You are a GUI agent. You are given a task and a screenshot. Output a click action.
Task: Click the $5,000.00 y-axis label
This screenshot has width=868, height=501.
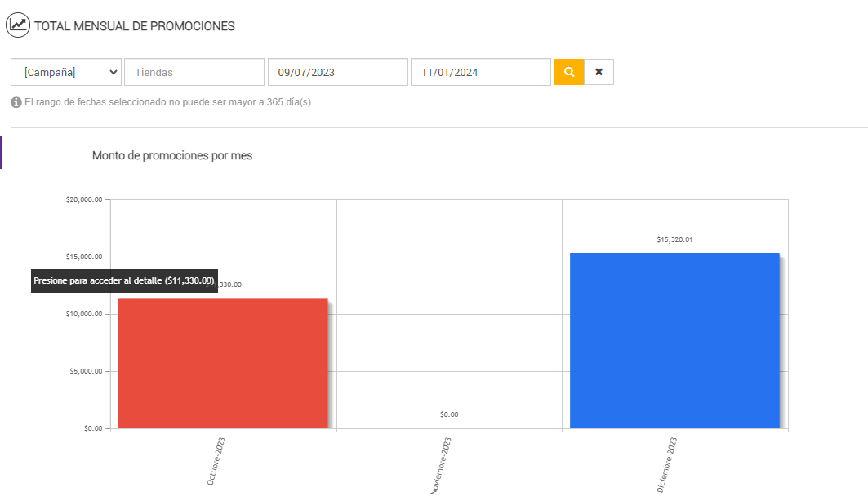click(84, 371)
